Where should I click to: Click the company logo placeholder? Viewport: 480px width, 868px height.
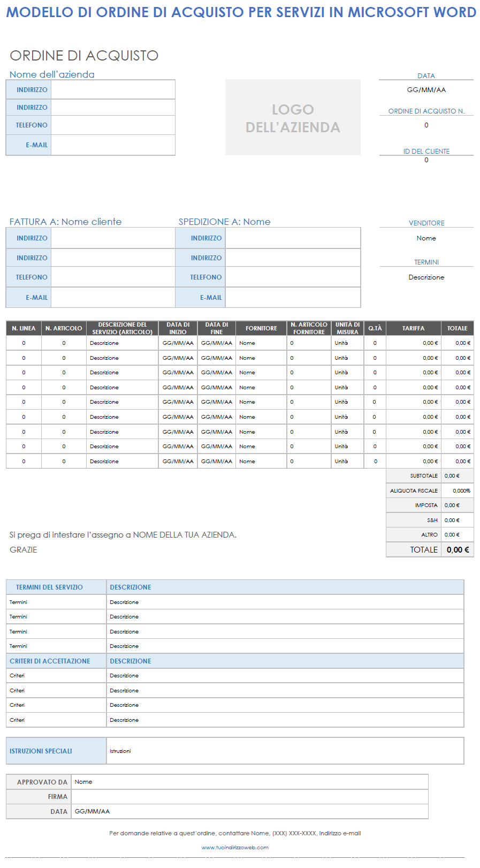click(x=293, y=118)
